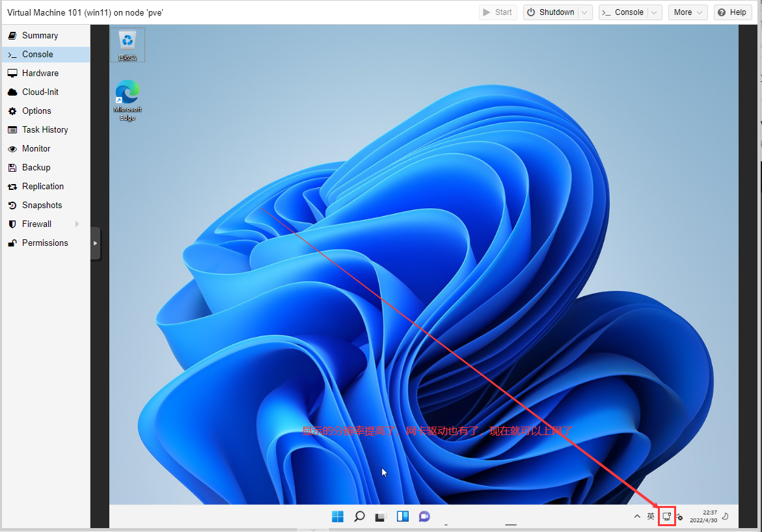The width and height of the screenshot is (762, 532).
Task: Show hidden tray icons chevron
Action: [637, 516]
